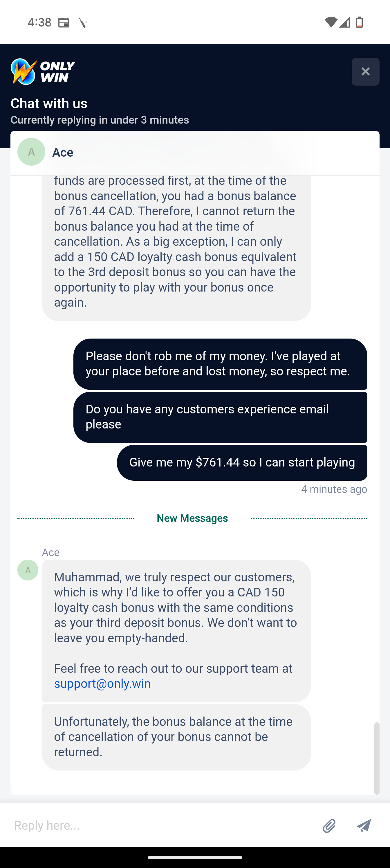This screenshot has width=390, height=868.
Task: Tap the customers experience email message bubble
Action: 220,417
